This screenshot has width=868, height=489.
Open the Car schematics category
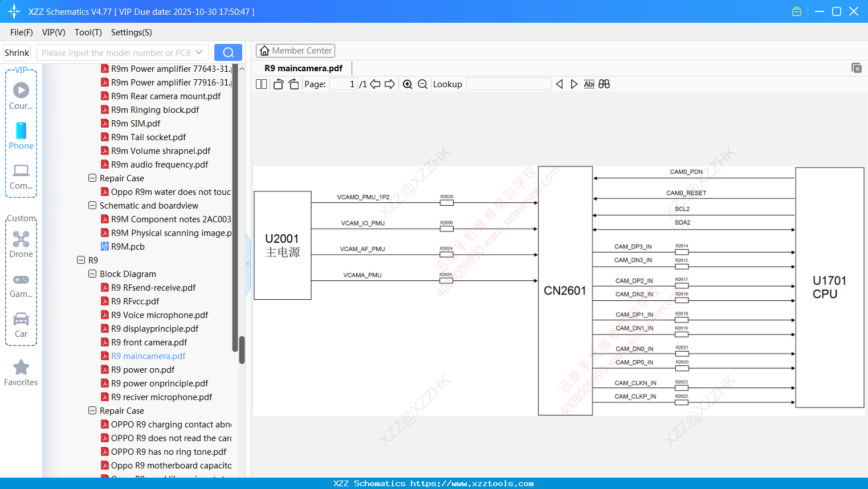pos(21,320)
